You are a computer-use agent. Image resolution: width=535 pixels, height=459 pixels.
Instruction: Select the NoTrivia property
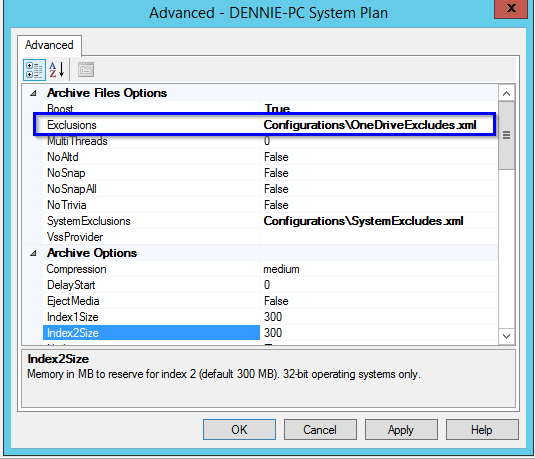coord(67,205)
